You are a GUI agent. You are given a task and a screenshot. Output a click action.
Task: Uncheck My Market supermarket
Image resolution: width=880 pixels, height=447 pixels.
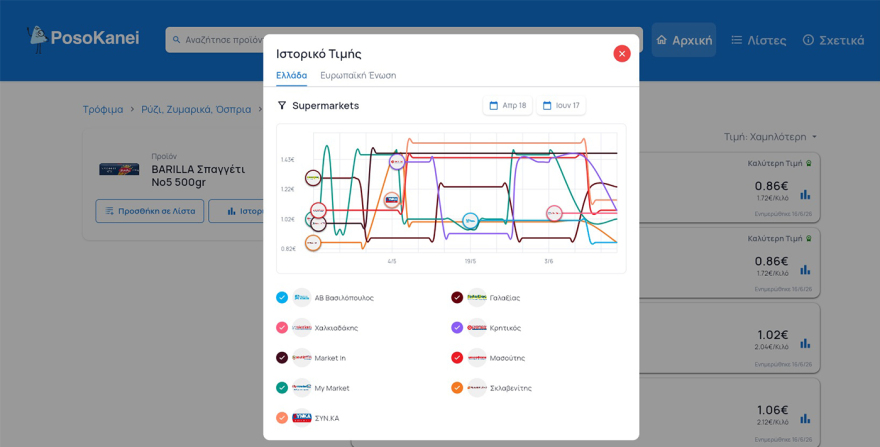(x=282, y=388)
